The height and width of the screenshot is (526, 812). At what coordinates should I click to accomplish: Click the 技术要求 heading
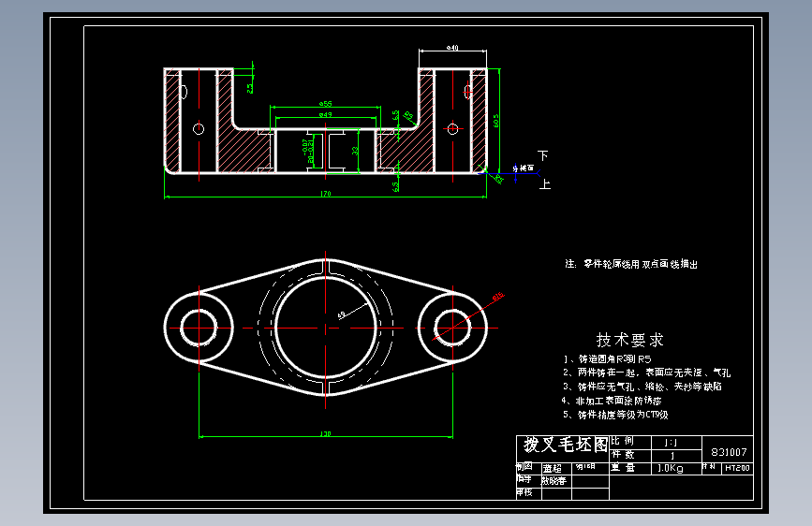(629, 340)
